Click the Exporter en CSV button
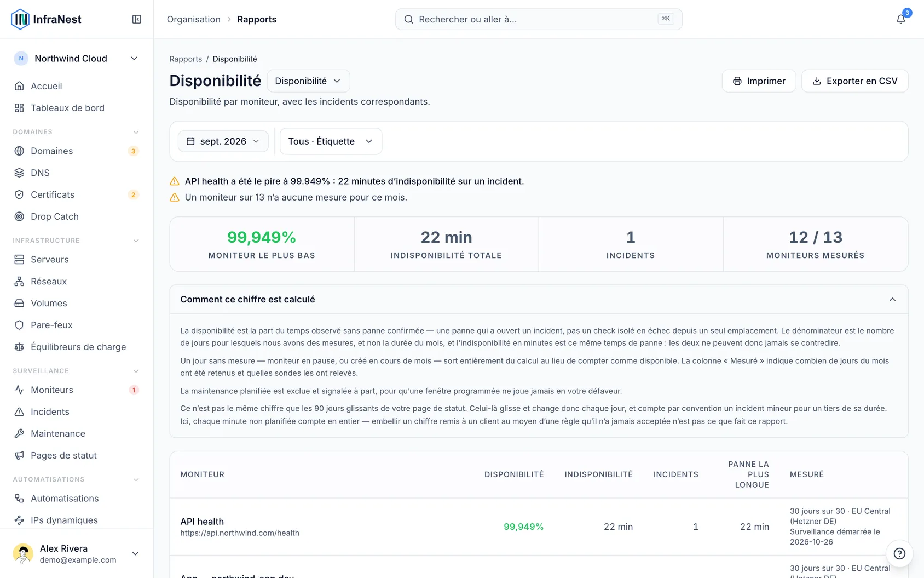Image resolution: width=924 pixels, height=578 pixels. pyautogui.click(x=854, y=81)
